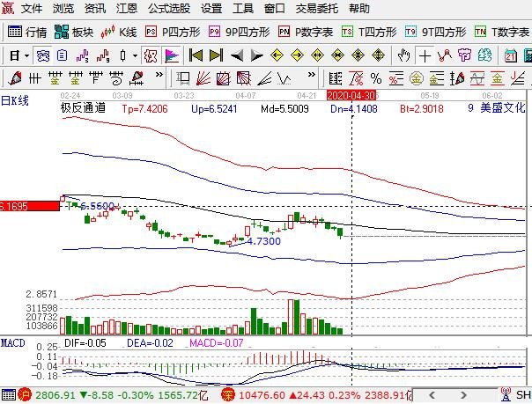Image resolution: width=532 pixels, height=404 pixels.
Task: Open the 交易委托 menu
Action: (x=317, y=8)
